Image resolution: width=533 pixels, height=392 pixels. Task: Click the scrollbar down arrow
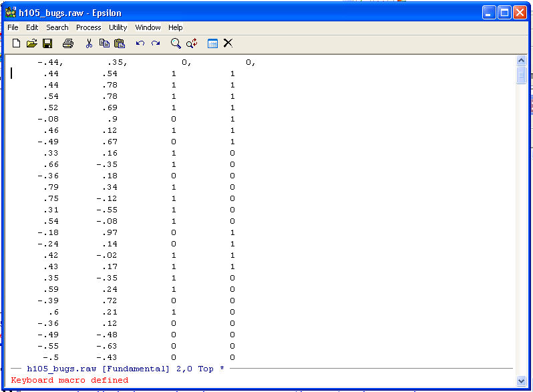coord(522,381)
